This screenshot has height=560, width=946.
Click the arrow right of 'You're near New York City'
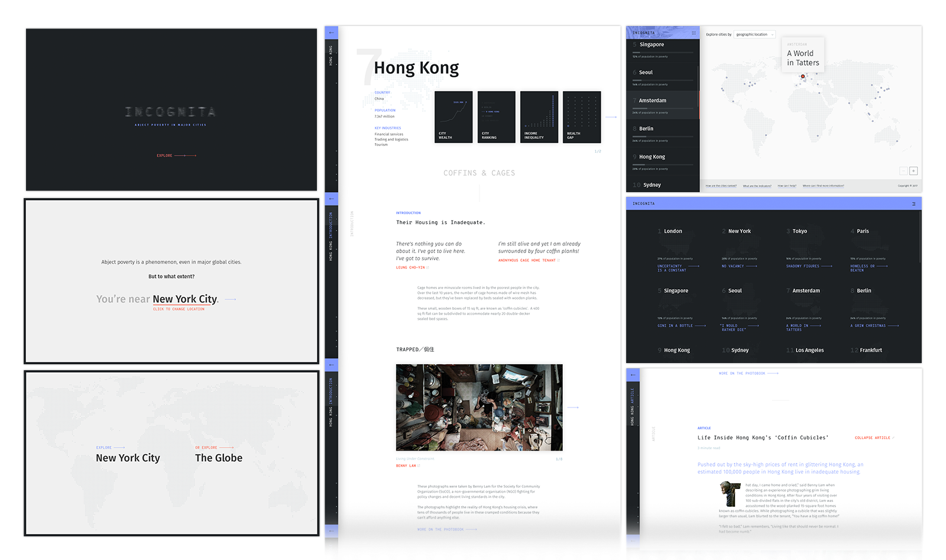click(231, 299)
